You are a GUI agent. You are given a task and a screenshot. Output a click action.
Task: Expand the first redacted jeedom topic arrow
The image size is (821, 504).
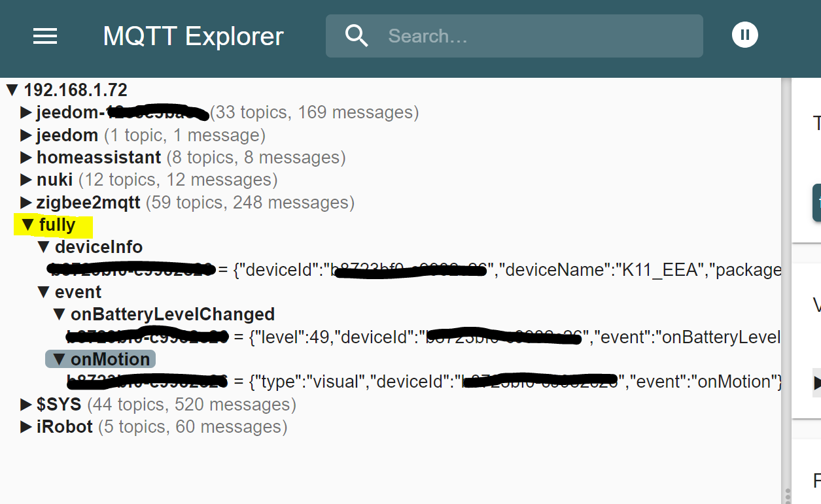[26, 112]
